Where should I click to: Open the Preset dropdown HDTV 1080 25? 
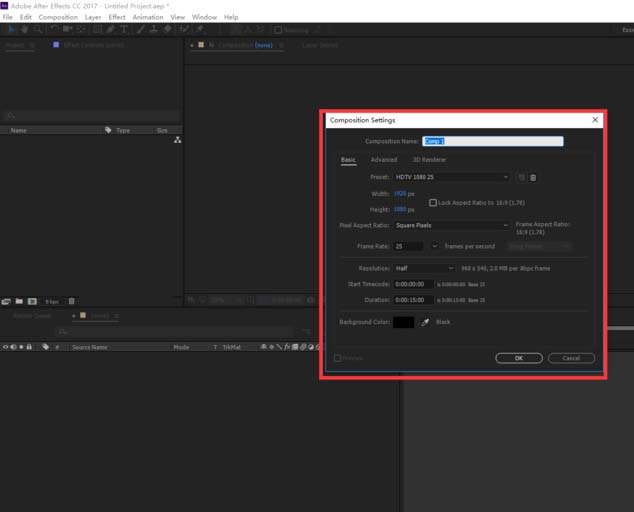pos(451,177)
